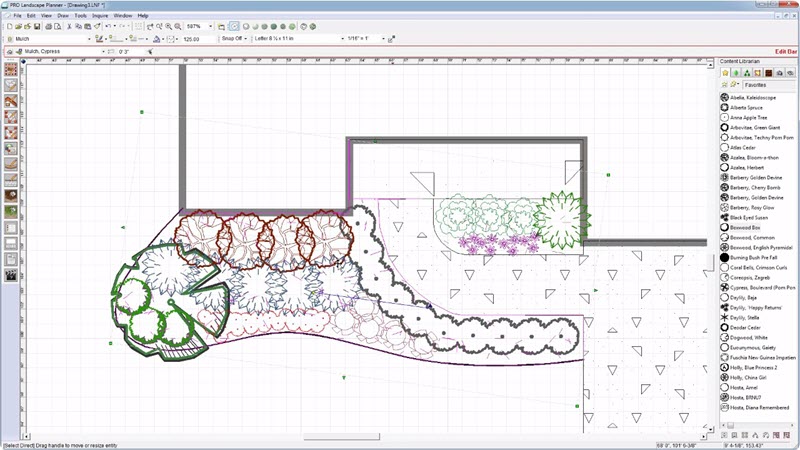Screen dimensions: 800x450
Task: Click the New document icon
Action: click(x=9, y=26)
